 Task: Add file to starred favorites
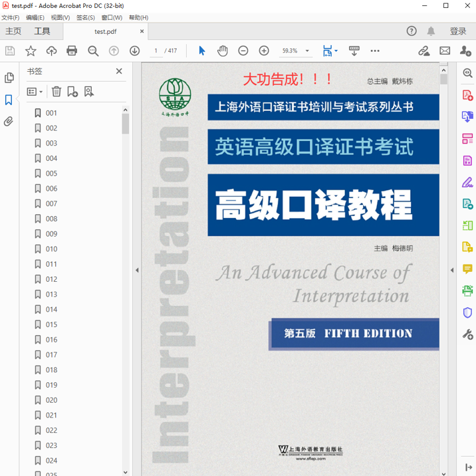click(x=31, y=51)
